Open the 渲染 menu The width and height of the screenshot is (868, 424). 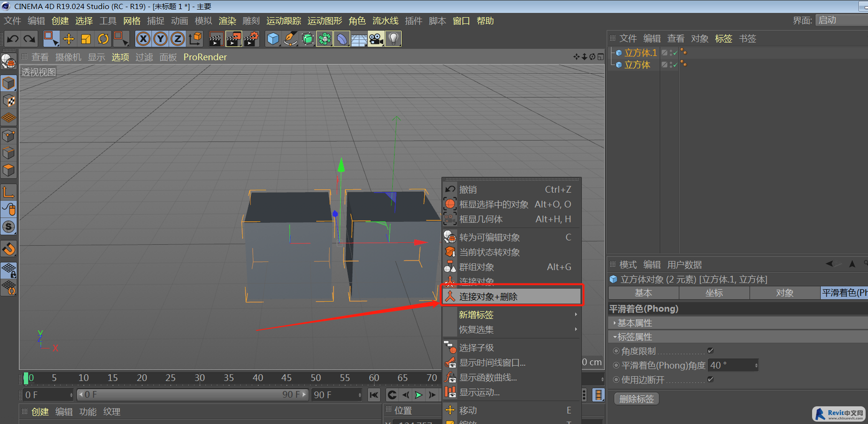(x=227, y=21)
